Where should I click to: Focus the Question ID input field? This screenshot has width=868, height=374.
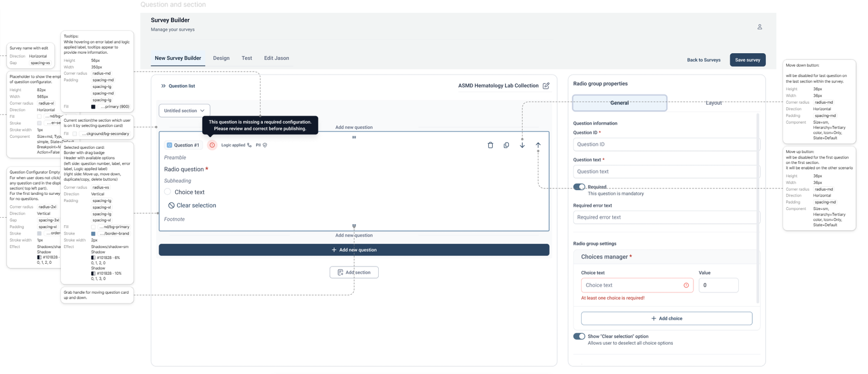(x=667, y=144)
